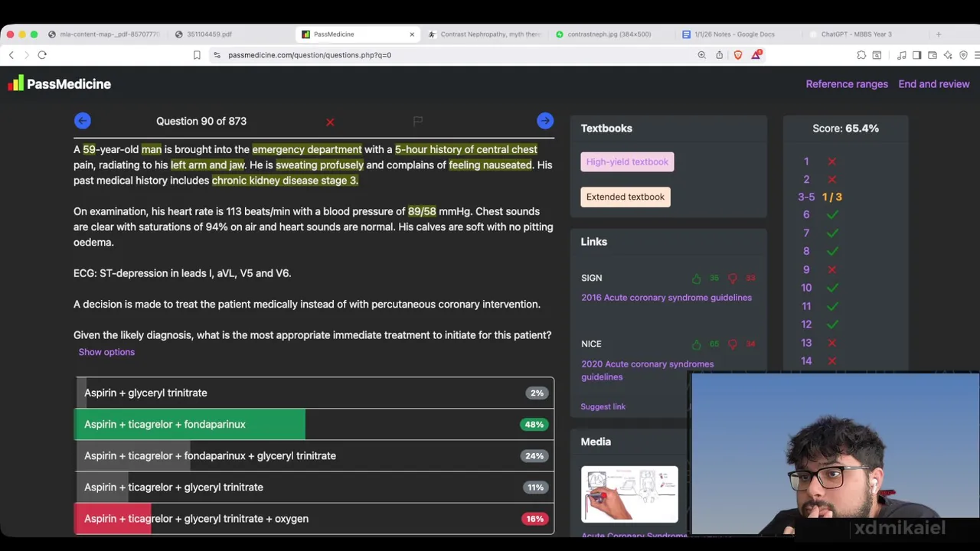
Task: Jump to question 6 in score list
Action: point(806,215)
